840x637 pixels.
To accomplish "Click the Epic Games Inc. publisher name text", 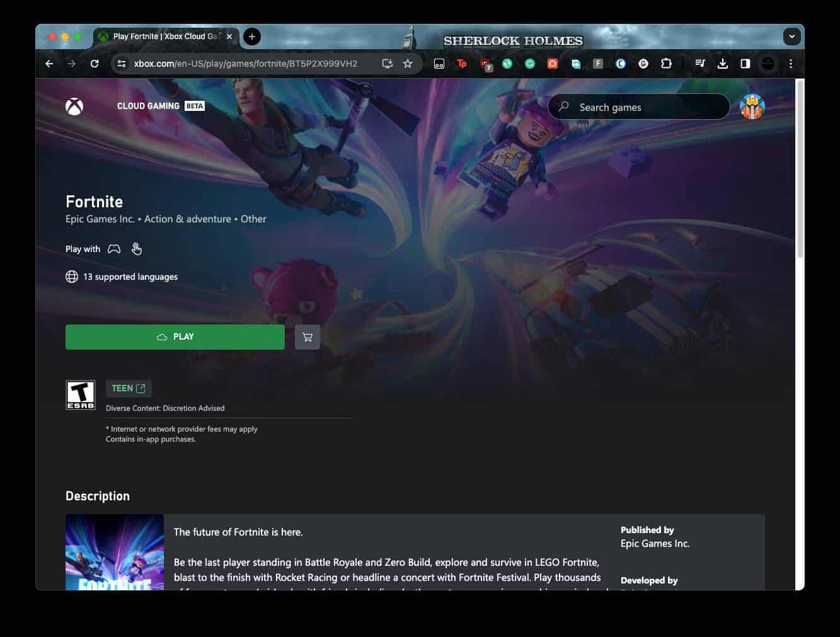I will coord(655,543).
